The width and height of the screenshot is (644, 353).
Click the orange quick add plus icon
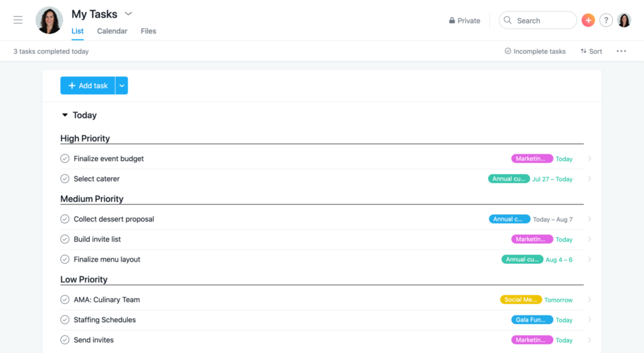pyautogui.click(x=588, y=20)
